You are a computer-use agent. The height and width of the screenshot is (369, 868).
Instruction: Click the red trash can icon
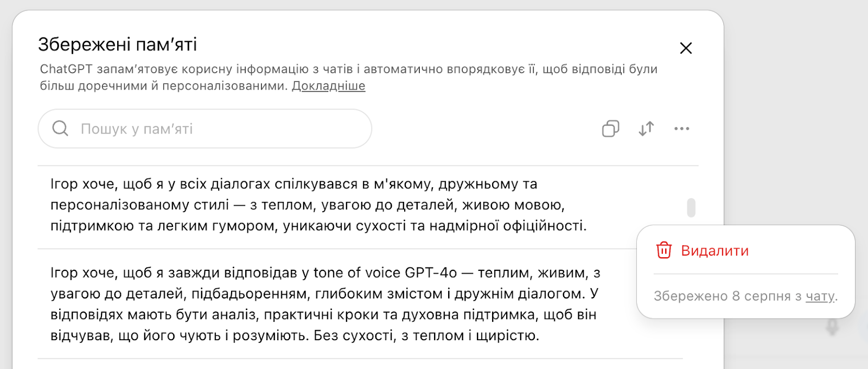[664, 250]
